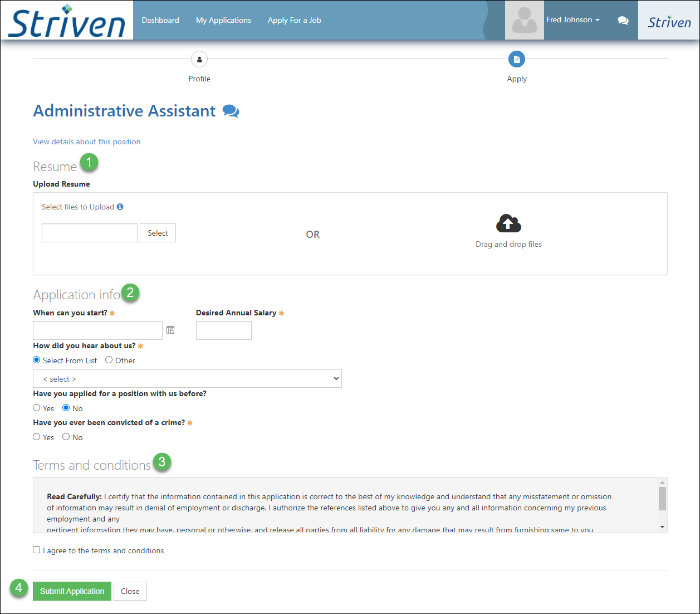
Task: Click the Drag and drop files text
Action: tap(508, 244)
